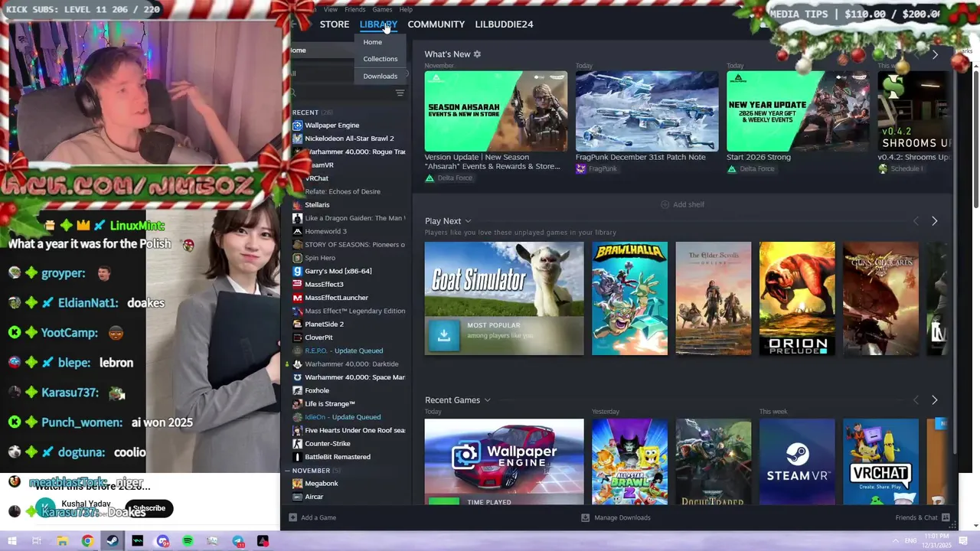
Task: Select R.E.P.O. - Update Queued entry
Action: pyautogui.click(x=344, y=350)
